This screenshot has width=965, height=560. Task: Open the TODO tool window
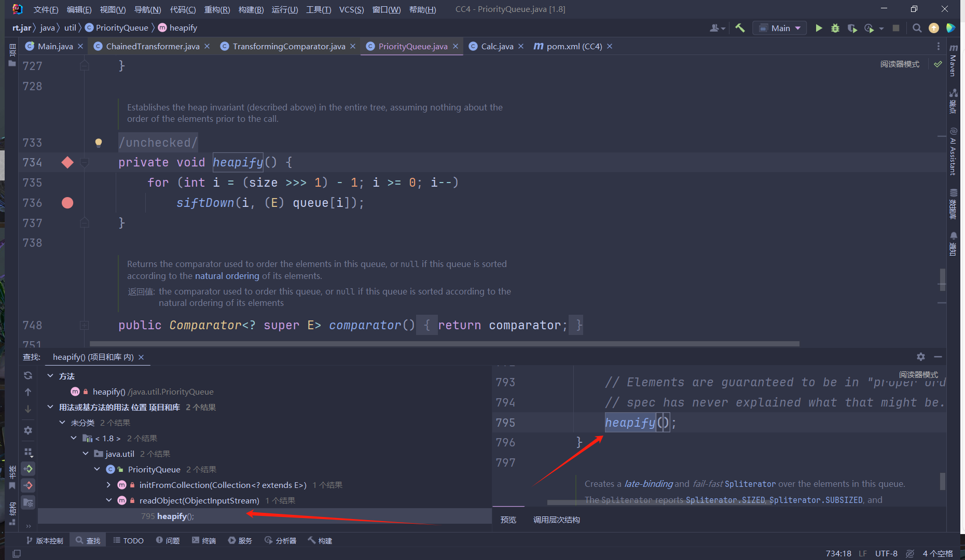128,540
